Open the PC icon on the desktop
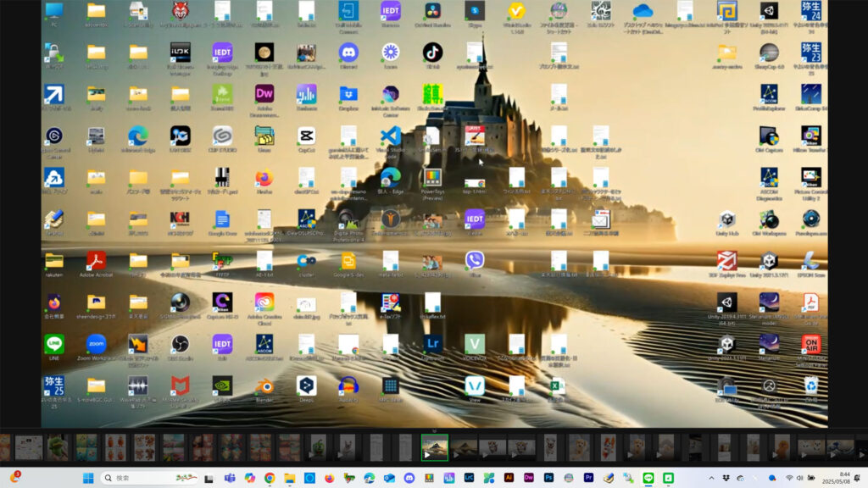The image size is (868, 488). 53,12
